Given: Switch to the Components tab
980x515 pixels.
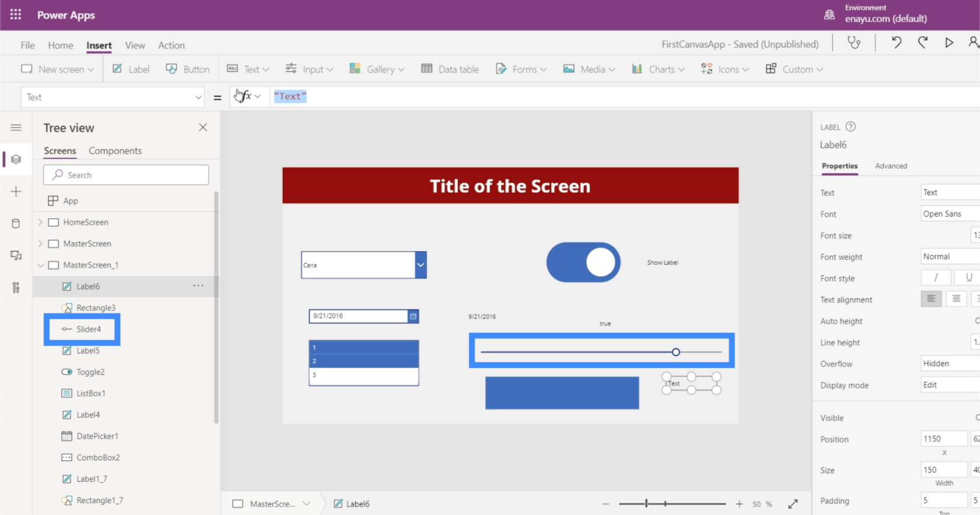Looking at the screenshot, I should pyautogui.click(x=115, y=150).
